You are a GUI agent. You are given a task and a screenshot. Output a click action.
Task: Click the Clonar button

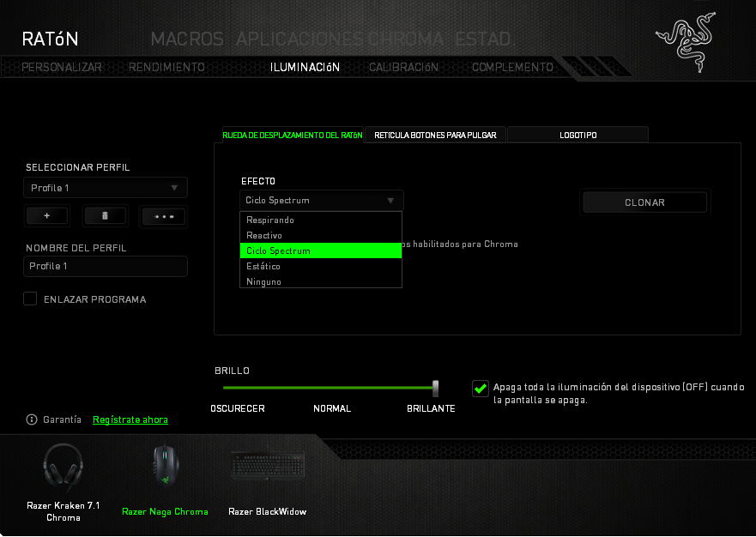(644, 202)
